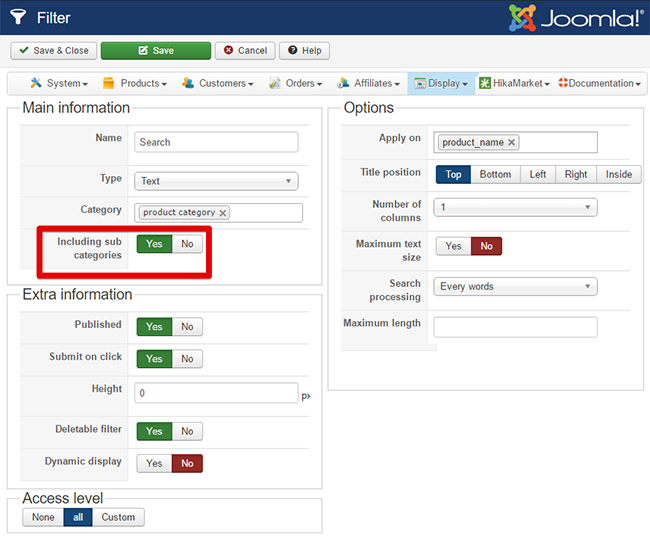
Task: Click the Maximum length input field
Action: (515, 327)
